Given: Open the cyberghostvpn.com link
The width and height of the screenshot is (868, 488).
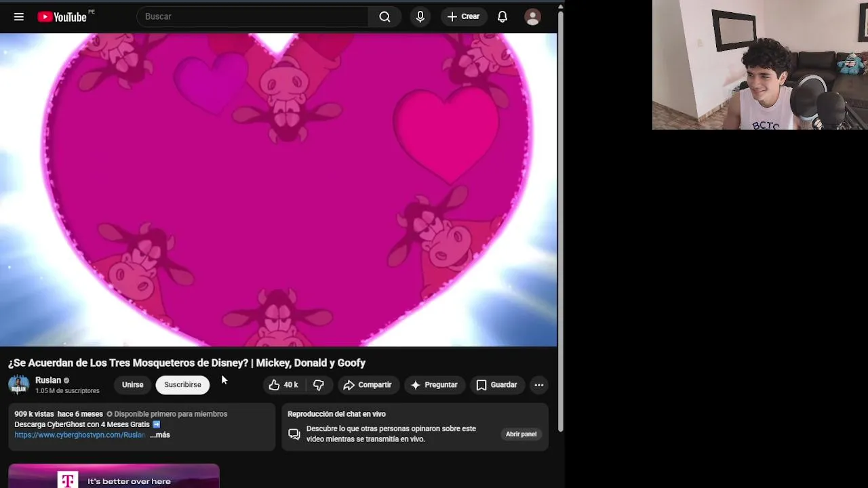Looking at the screenshot, I should 80,435.
